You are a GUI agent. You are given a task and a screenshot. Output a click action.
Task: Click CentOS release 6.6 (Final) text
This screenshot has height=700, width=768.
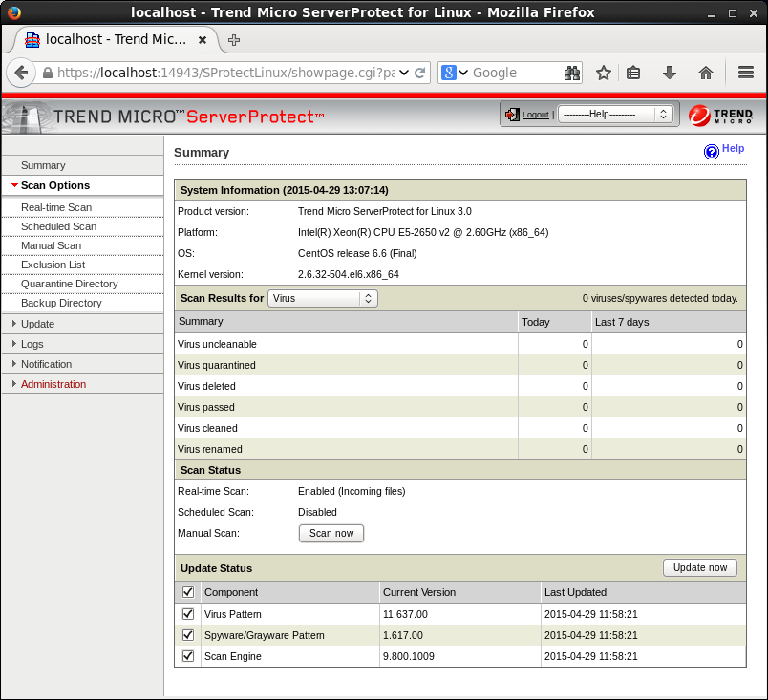tap(357, 253)
